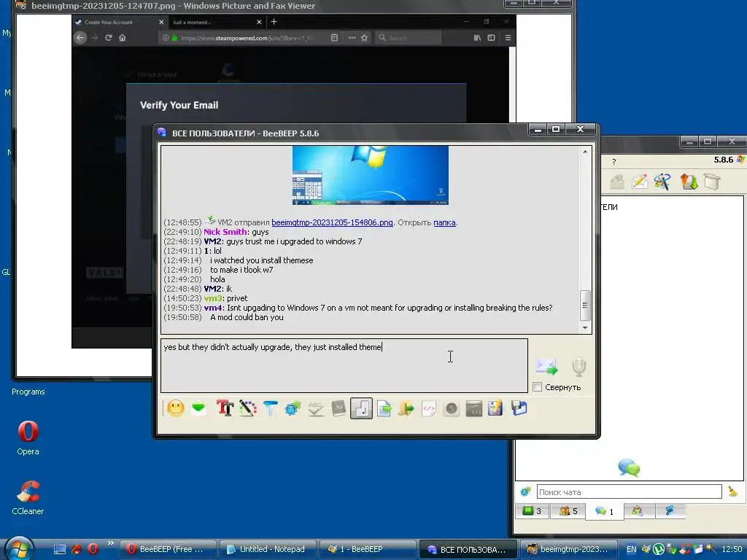
Task: Click the grayed open-envelope icon in main window
Action: (617, 182)
